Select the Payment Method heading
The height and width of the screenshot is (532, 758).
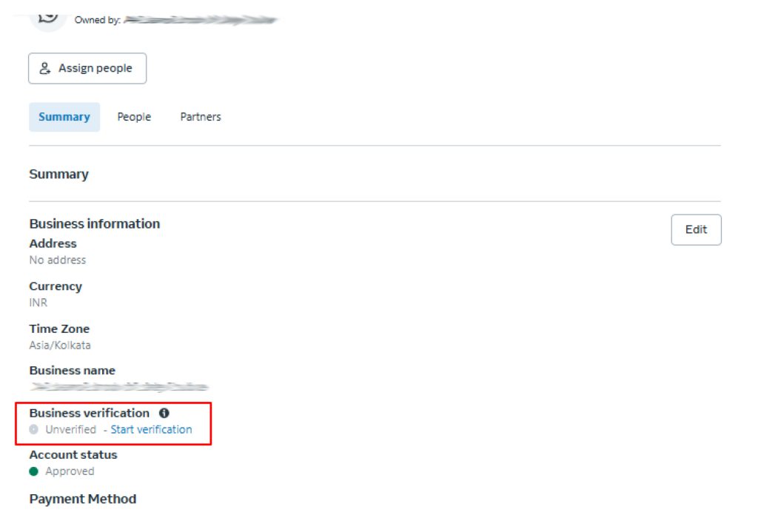(83, 499)
